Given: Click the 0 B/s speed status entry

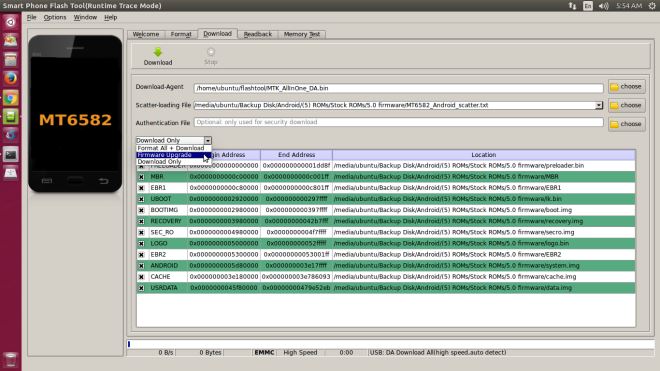Looking at the screenshot, I should [166, 352].
